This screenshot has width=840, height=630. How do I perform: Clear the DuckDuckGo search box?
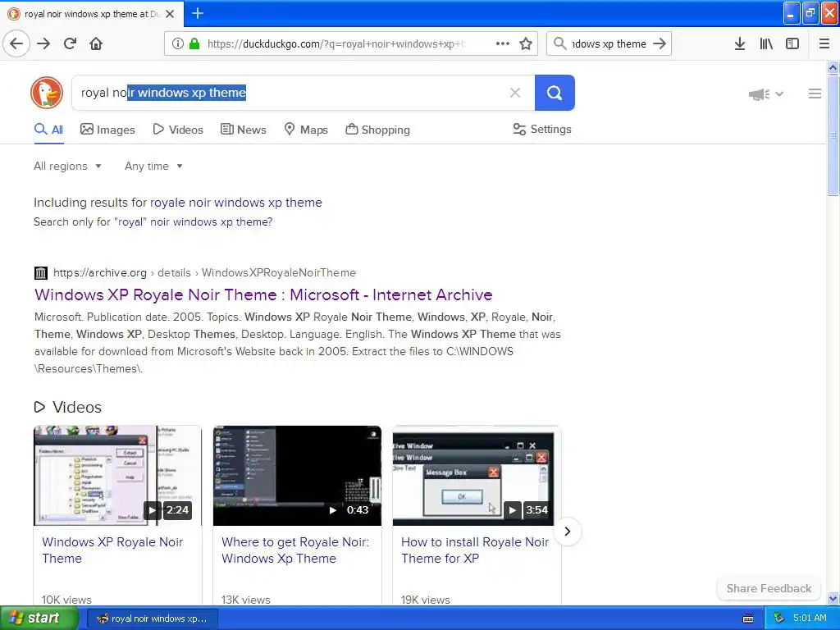tap(515, 93)
